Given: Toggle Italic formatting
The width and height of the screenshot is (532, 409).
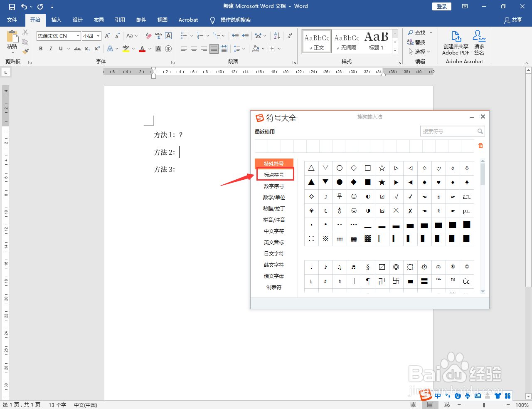Looking at the screenshot, I should (x=51, y=49).
